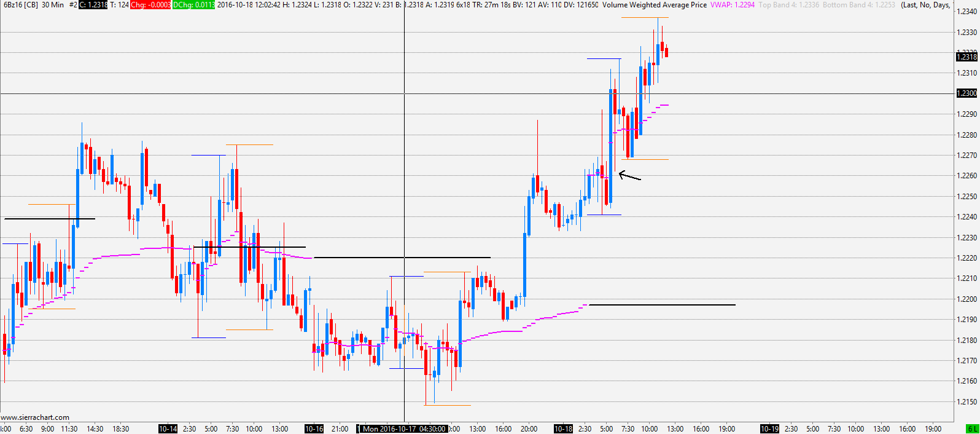The height and width of the screenshot is (434, 980).
Task: Click the 2016-10-18 12:02:42 timestamp
Action: point(249,5)
